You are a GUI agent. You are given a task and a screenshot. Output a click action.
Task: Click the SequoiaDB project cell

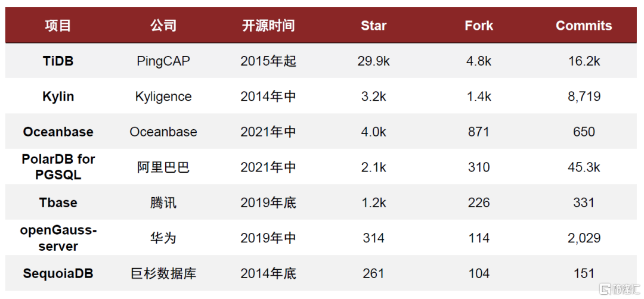coord(58,273)
